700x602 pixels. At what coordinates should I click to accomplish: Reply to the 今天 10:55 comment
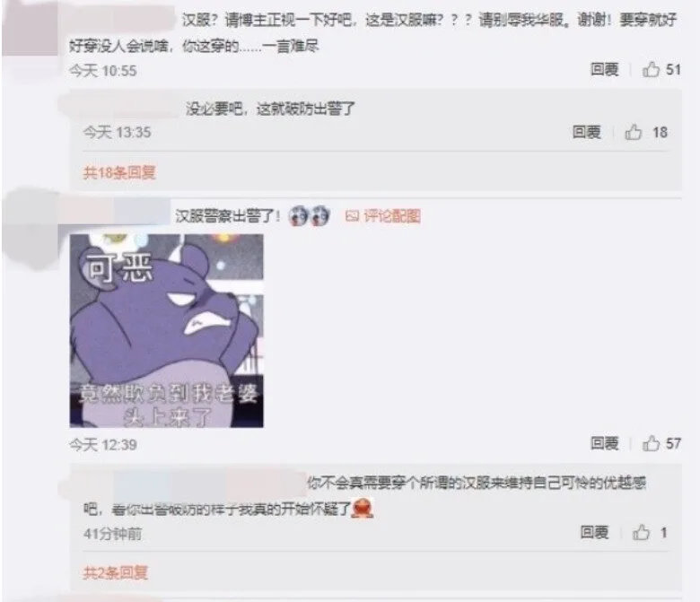tap(605, 70)
